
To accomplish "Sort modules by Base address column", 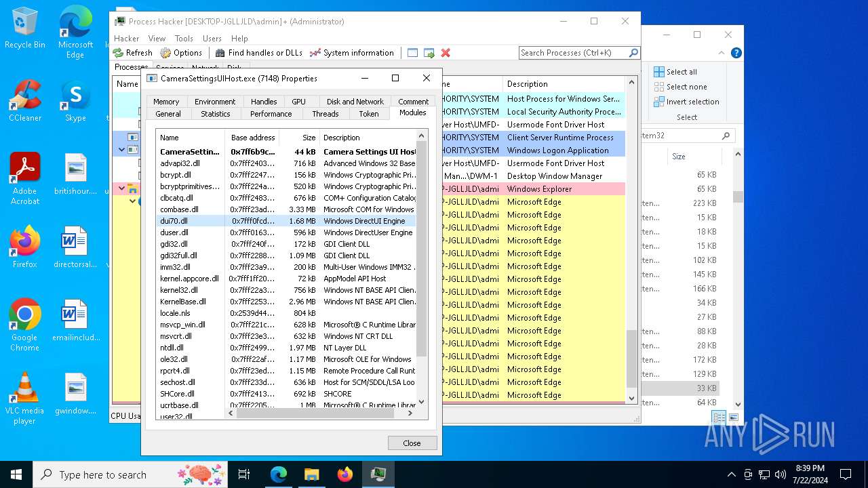I will click(253, 138).
